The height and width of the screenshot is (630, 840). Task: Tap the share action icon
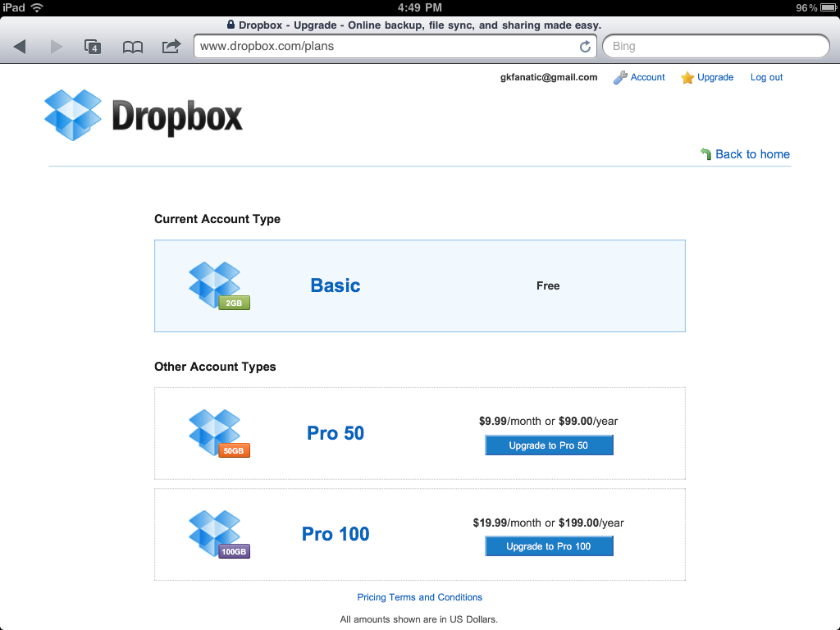pyautogui.click(x=171, y=47)
